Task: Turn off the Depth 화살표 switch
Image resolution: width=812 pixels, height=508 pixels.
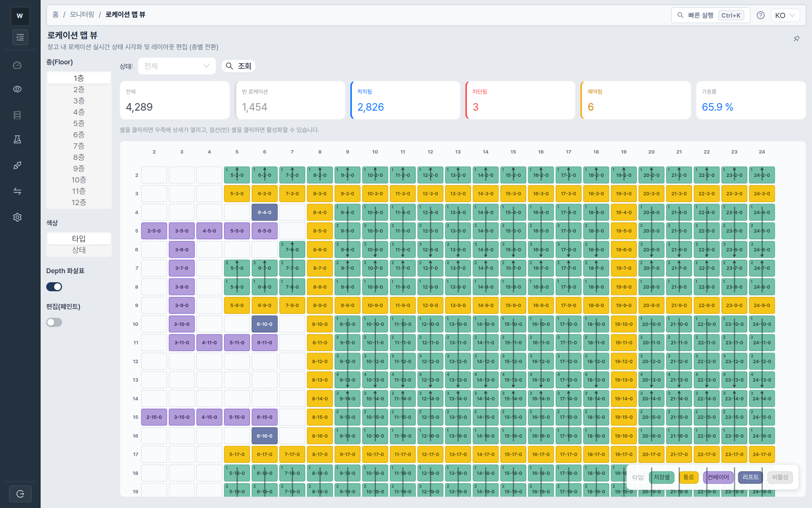Action: [x=54, y=287]
